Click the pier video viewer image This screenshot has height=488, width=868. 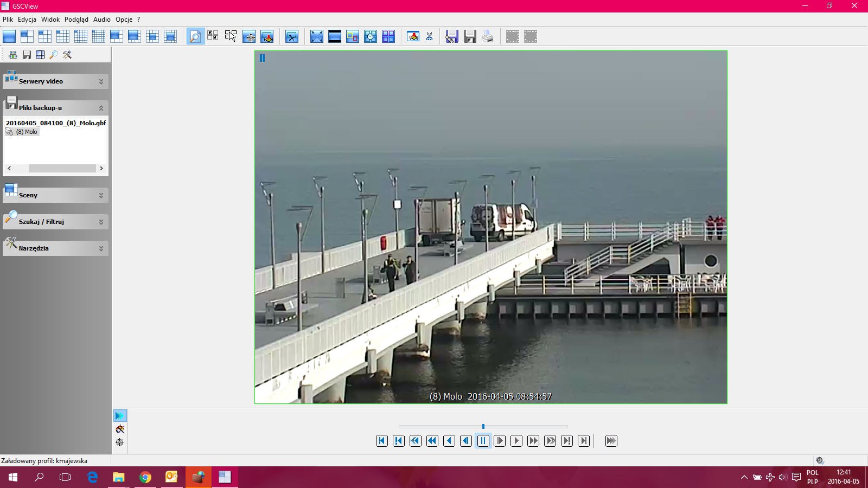[491, 227]
